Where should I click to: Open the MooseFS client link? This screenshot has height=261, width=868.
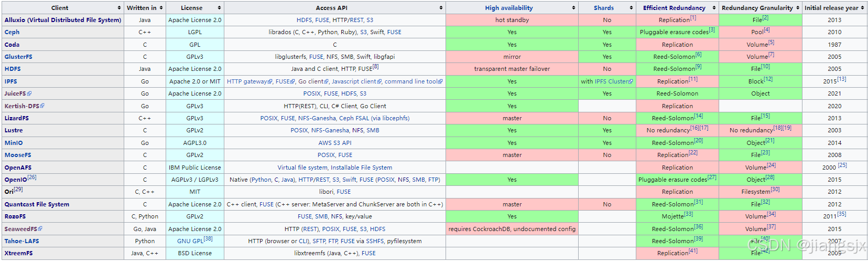(x=18, y=155)
